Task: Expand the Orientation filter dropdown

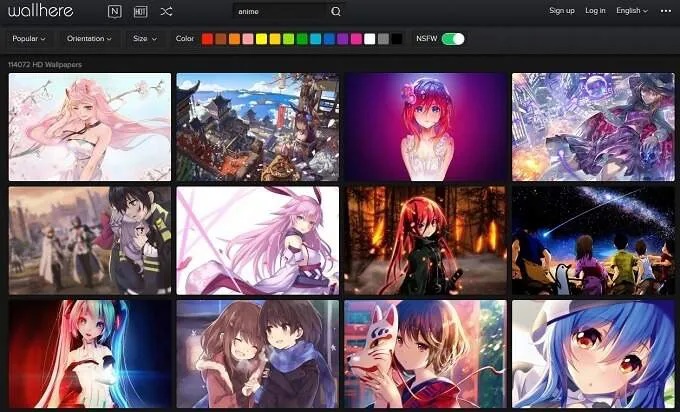Action: (89, 39)
